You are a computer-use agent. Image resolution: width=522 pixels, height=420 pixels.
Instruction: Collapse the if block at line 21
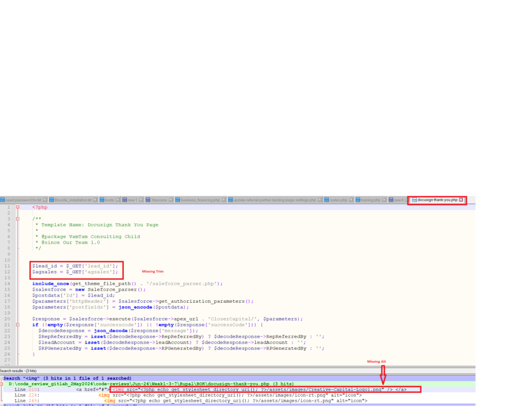pyautogui.click(x=18, y=325)
